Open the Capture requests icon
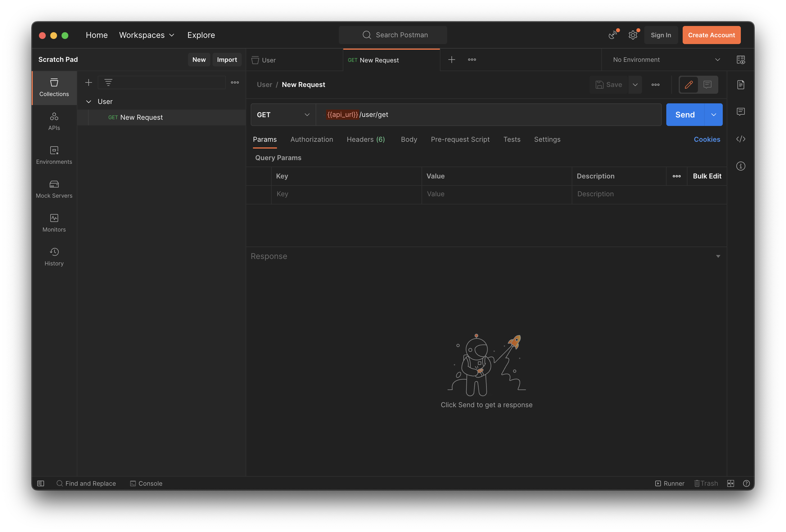This screenshot has height=532, width=786. (612, 35)
